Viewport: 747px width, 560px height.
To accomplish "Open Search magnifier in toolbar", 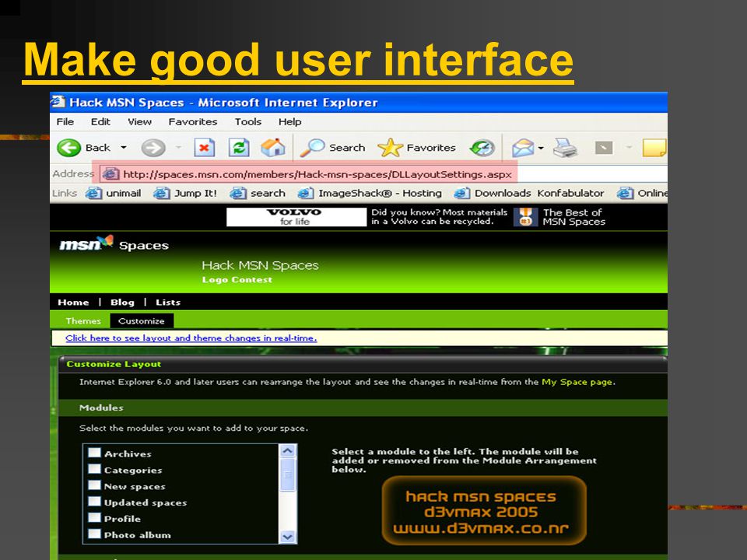I will (313, 148).
